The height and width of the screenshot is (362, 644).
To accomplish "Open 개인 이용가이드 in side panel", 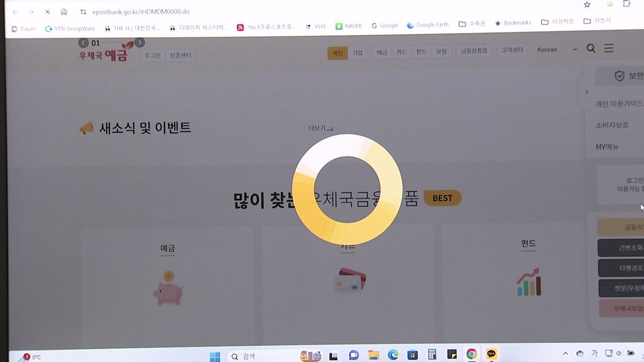I will (619, 104).
